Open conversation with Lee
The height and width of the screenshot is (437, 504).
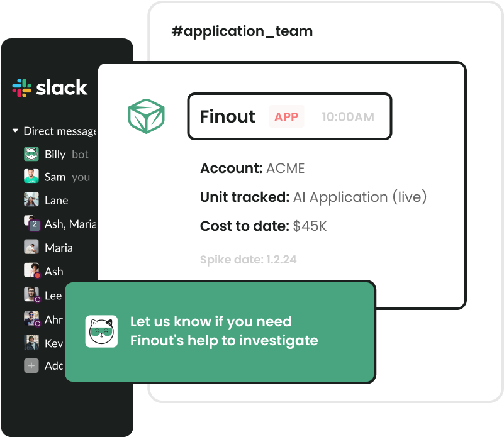[53, 296]
